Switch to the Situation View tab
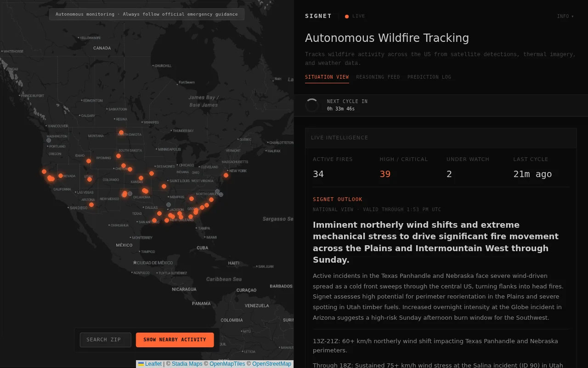 pos(327,77)
